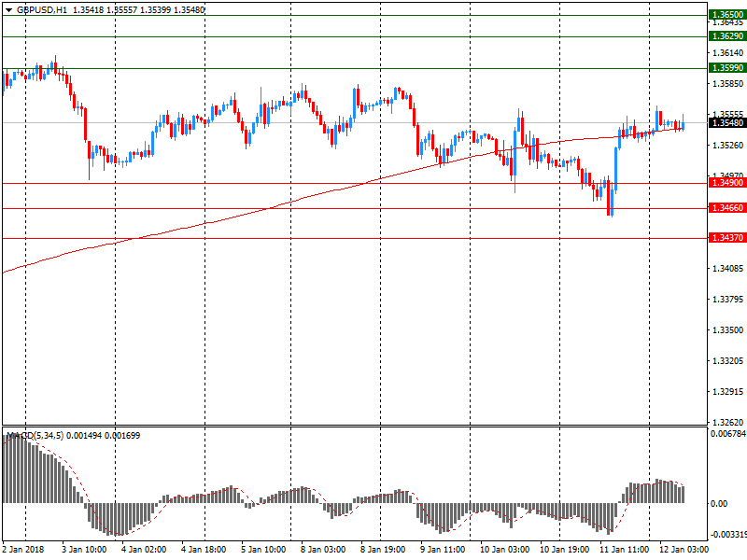The height and width of the screenshot is (560, 747).
Task: Click the 1.33795 price scale value
Action: (728, 299)
